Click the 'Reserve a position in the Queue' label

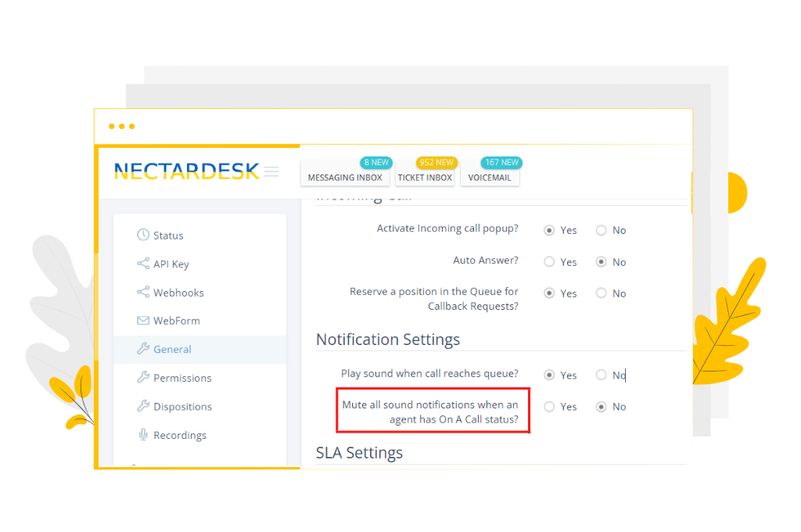433,298
